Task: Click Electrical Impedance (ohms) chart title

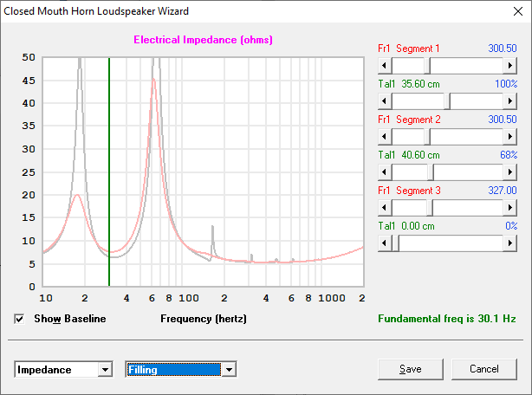Action: (x=203, y=40)
